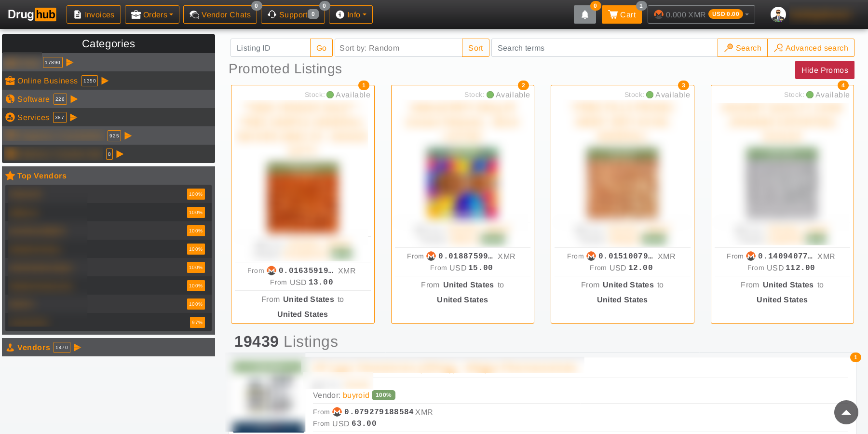Open the shopping Cart
Image resolution: width=868 pixels, height=434 pixels.
(x=621, y=15)
